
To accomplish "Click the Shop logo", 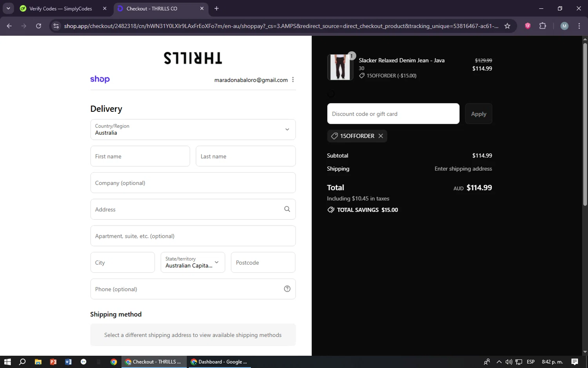I will click(x=100, y=79).
